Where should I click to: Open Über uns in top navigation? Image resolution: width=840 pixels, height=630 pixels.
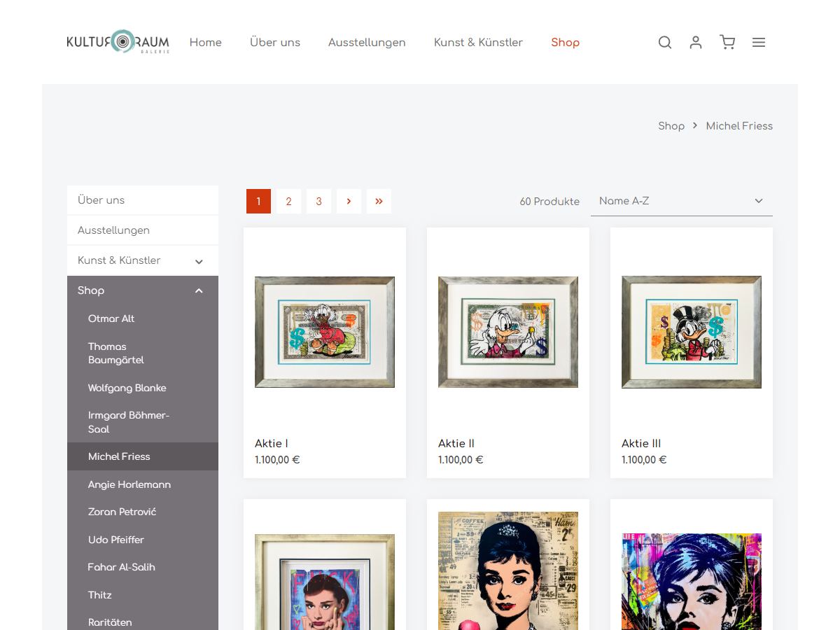click(x=275, y=43)
